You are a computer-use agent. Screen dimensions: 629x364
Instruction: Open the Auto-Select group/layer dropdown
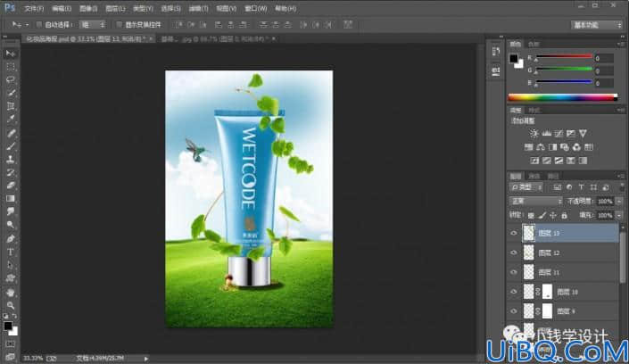pos(92,24)
